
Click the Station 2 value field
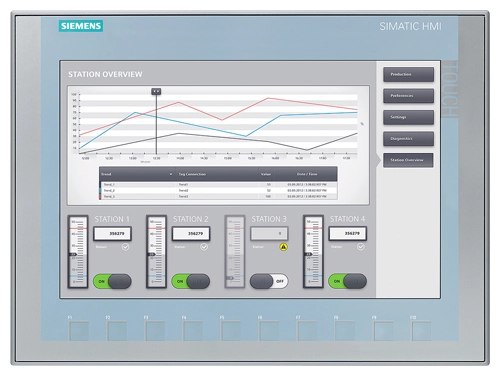(x=191, y=233)
